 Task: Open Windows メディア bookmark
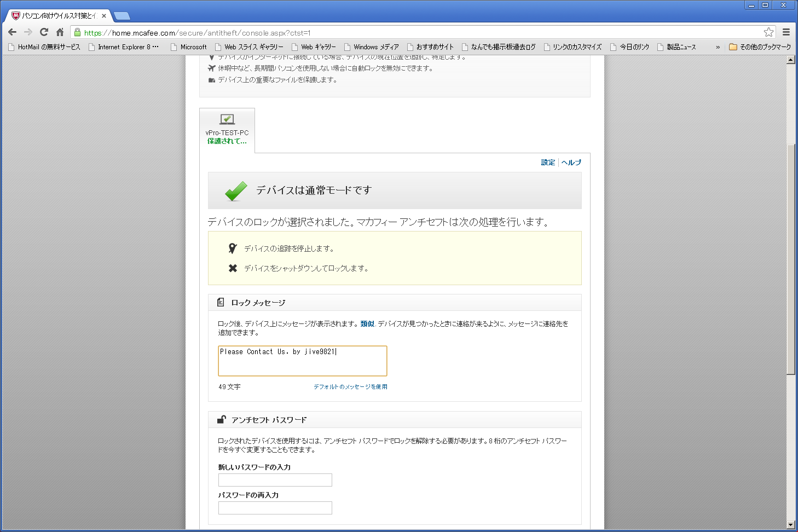click(372, 47)
